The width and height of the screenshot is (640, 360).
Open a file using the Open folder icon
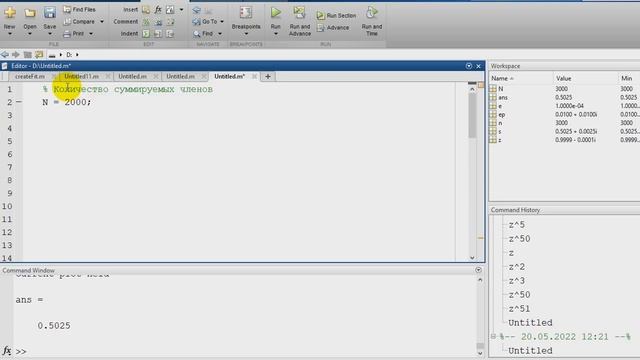coord(29,13)
